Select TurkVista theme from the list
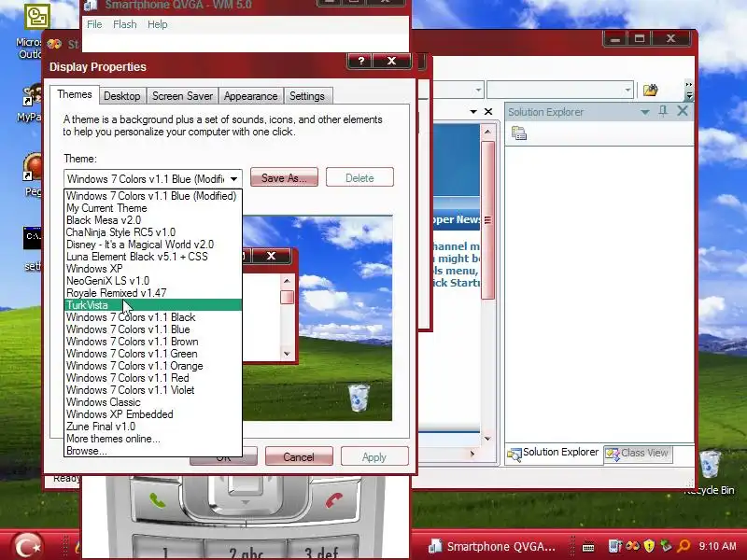The height and width of the screenshot is (560, 747). (152, 305)
